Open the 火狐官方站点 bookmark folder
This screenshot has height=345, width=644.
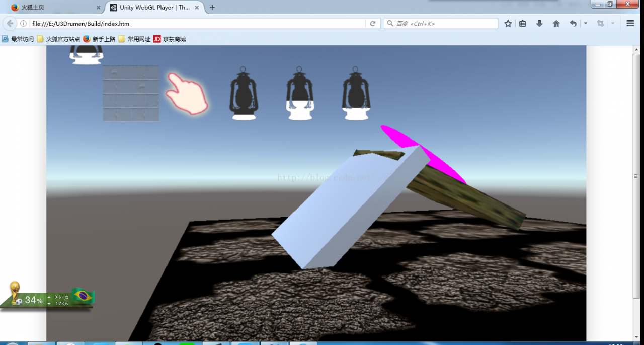pyautogui.click(x=58, y=39)
